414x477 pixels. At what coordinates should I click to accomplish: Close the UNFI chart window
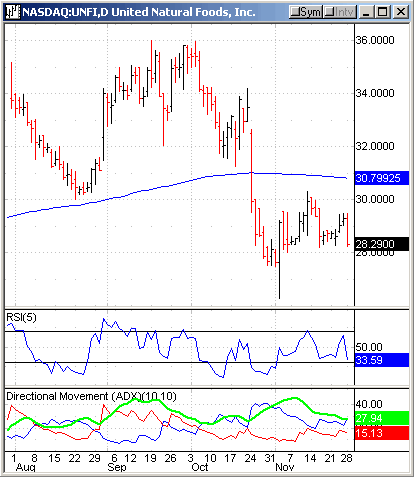[x=400, y=12]
